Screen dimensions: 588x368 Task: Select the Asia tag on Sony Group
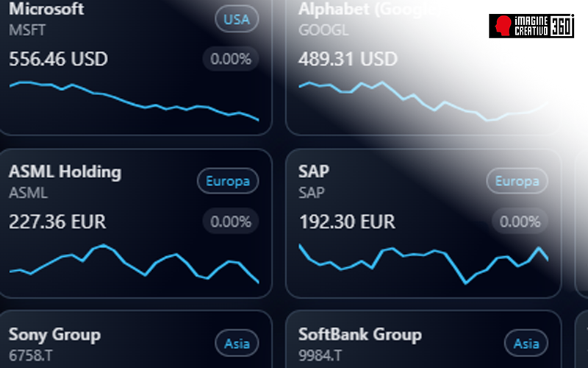pyautogui.click(x=237, y=343)
